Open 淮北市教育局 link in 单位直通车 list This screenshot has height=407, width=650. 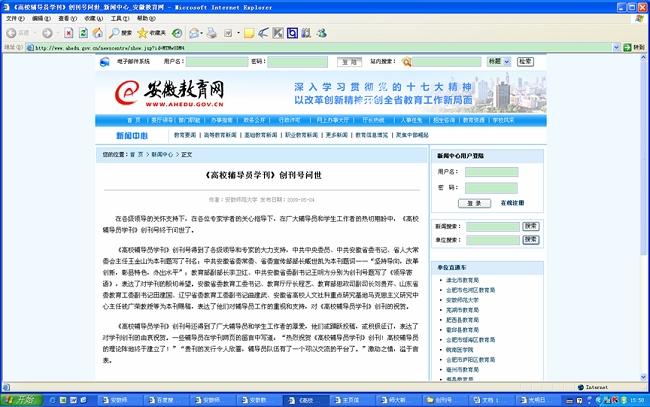pos(462,281)
